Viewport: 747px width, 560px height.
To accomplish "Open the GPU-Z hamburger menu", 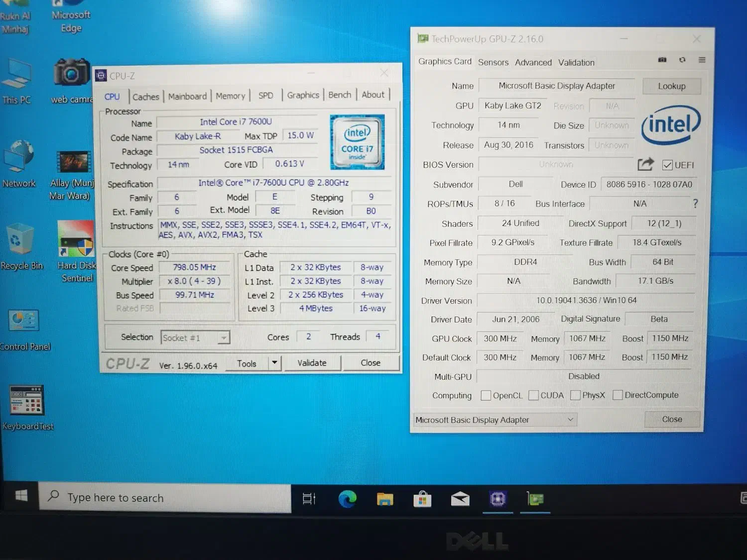I will (x=702, y=60).
